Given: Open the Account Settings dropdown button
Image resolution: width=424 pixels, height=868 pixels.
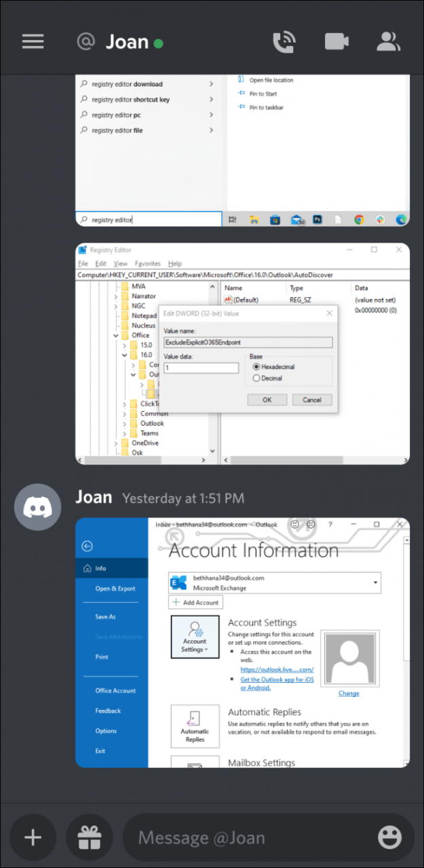Looking at the screenshot, I should coord(195,637).
